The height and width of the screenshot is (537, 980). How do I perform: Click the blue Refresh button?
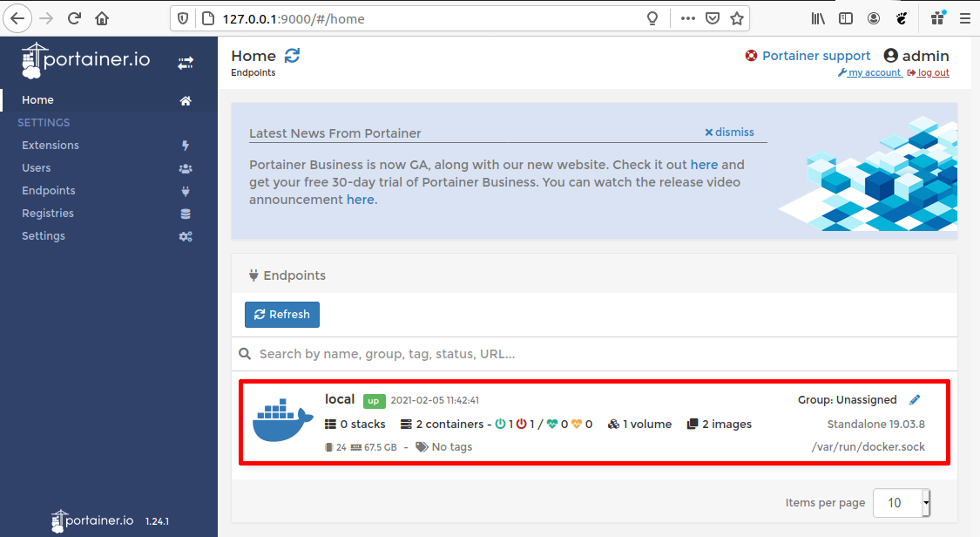(282, 315)
